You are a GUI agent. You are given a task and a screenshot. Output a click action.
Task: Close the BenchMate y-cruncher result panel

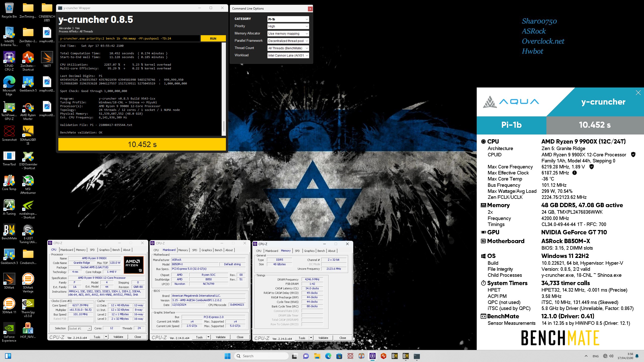[x=638, y=93]
